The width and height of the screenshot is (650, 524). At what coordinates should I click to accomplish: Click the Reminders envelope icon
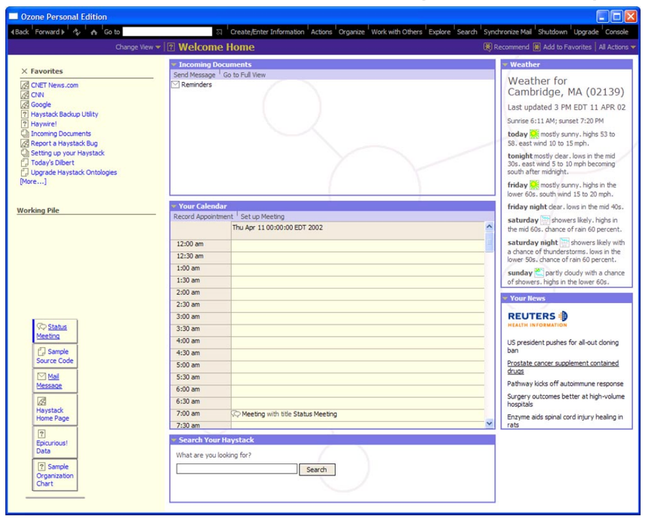[x=176, y=85]
